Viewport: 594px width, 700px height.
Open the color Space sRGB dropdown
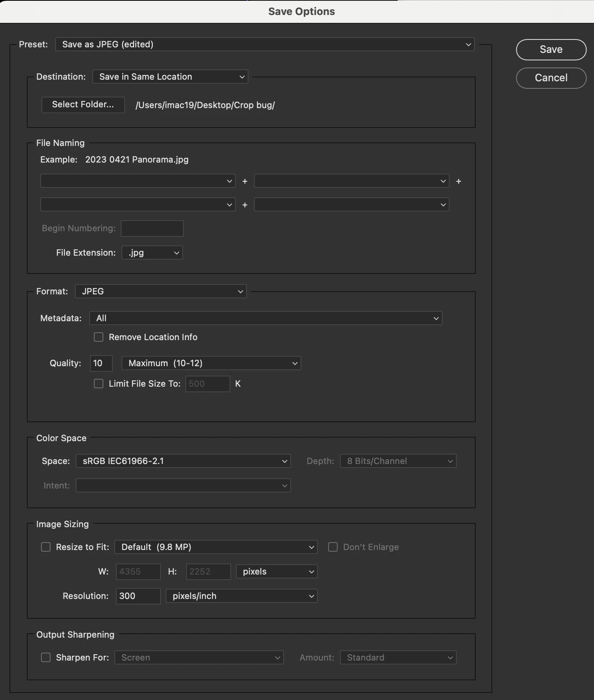click(x=183, y=461)
